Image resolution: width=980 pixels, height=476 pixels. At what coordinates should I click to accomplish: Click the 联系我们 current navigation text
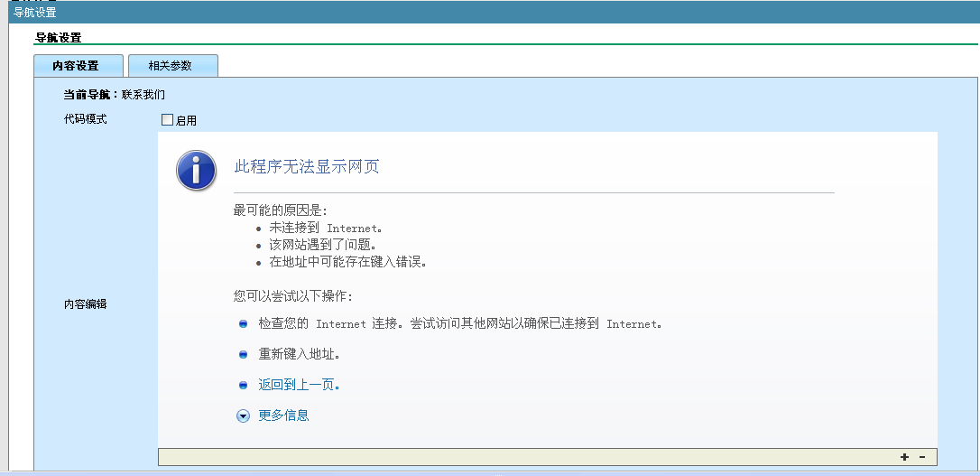(143, 94)
